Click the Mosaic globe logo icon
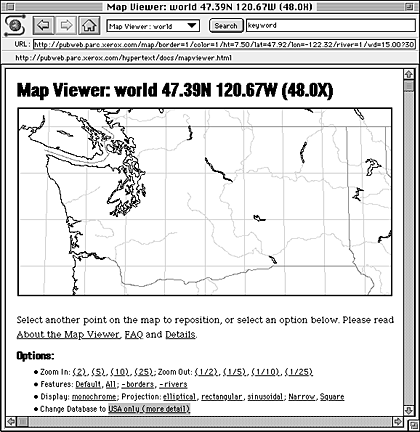The height and width of the screenshot is (432, 420). click(x=15, y=25)
